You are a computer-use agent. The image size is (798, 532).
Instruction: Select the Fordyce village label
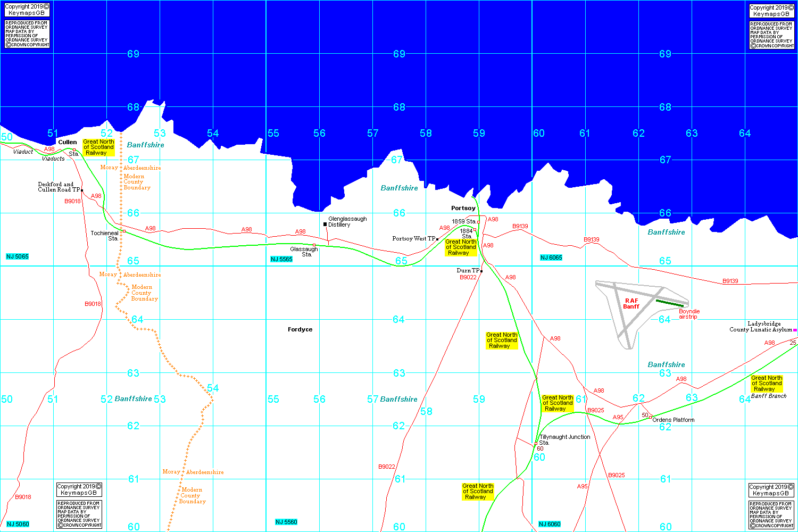(300, 329)
